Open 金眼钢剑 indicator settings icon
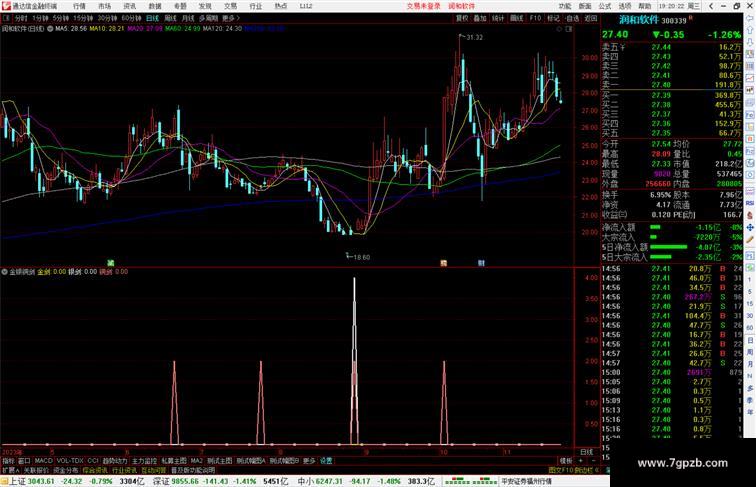This screenshot has width=756, height=487. pos(4,272)
